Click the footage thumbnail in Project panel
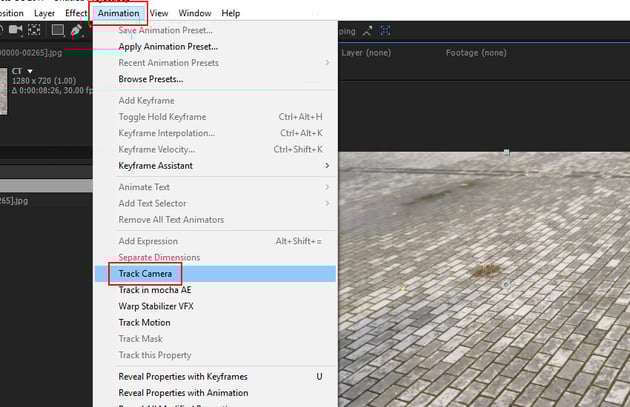The image size is (630, 407). (x=4, y=91)
